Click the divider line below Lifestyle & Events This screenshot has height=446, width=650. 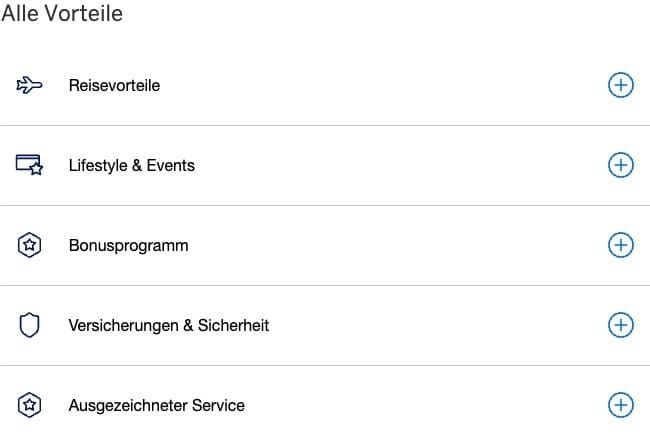tap(325, 205)
